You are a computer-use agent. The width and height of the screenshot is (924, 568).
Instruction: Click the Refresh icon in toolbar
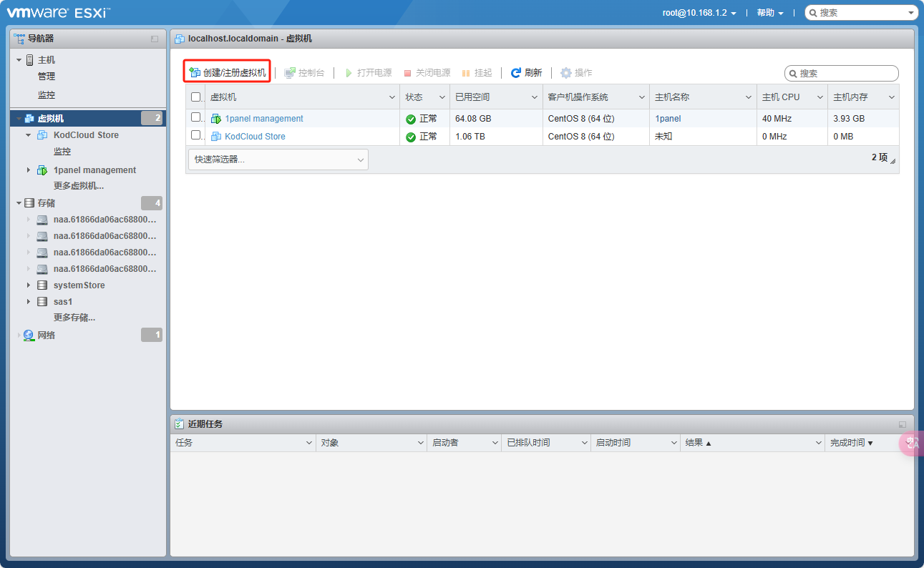515,73
